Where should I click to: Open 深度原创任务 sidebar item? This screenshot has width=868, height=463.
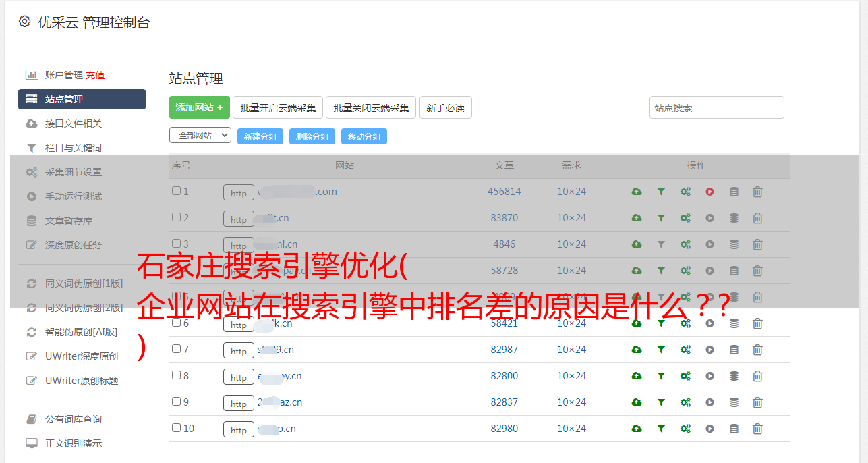point(74,245)
